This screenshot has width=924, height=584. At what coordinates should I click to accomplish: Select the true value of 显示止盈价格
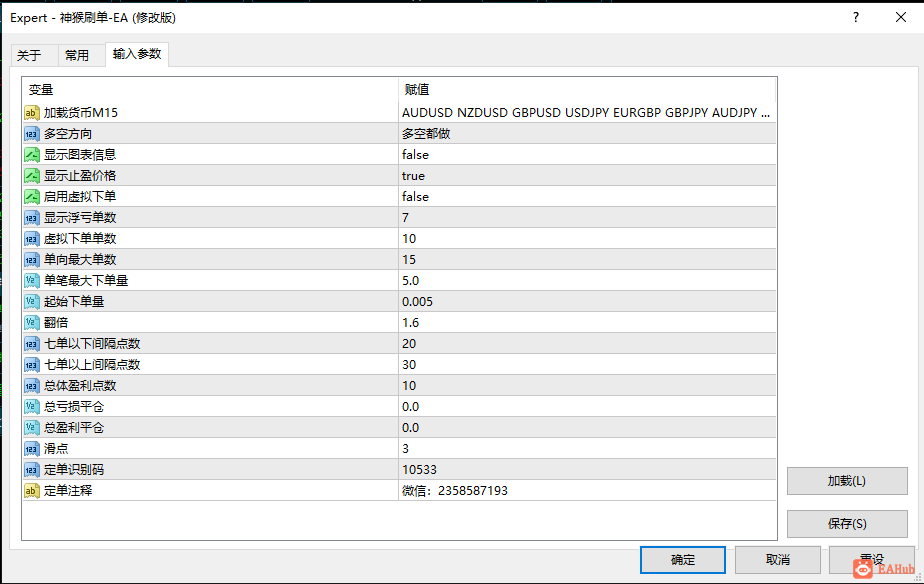coord(413,176)
